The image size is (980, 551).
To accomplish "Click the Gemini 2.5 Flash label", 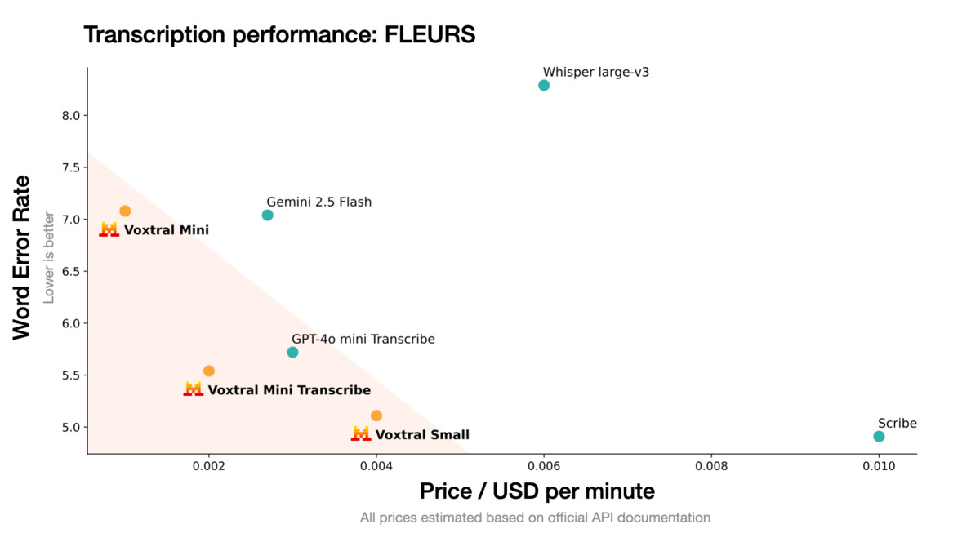I will [318, 202].
